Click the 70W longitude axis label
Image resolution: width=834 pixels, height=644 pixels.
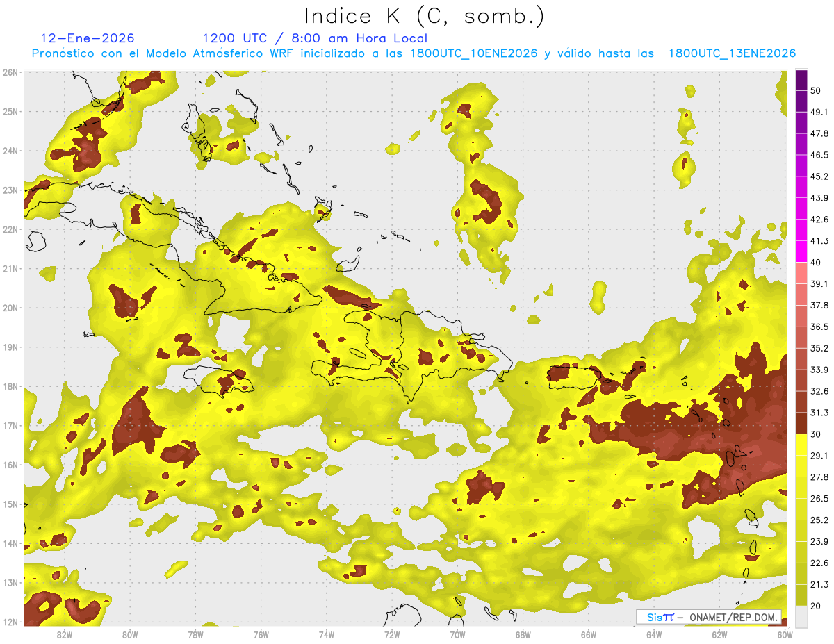tap(457, 634)
